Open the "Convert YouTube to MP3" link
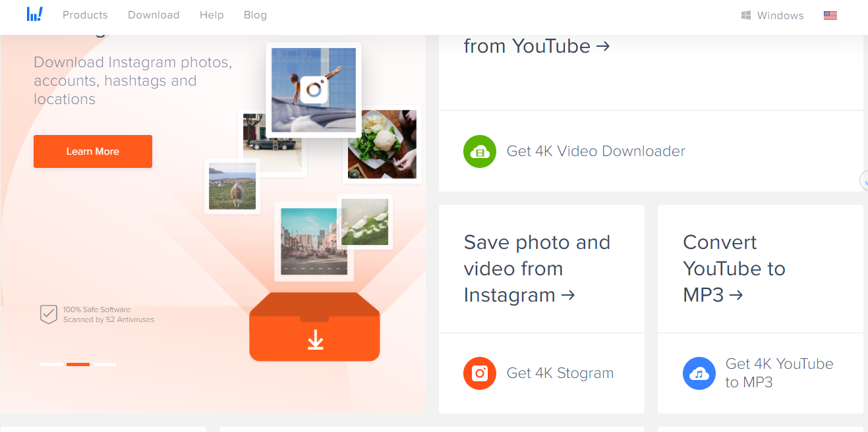The height and width of the screenshot is (432, 868). (x=734, y=269)
